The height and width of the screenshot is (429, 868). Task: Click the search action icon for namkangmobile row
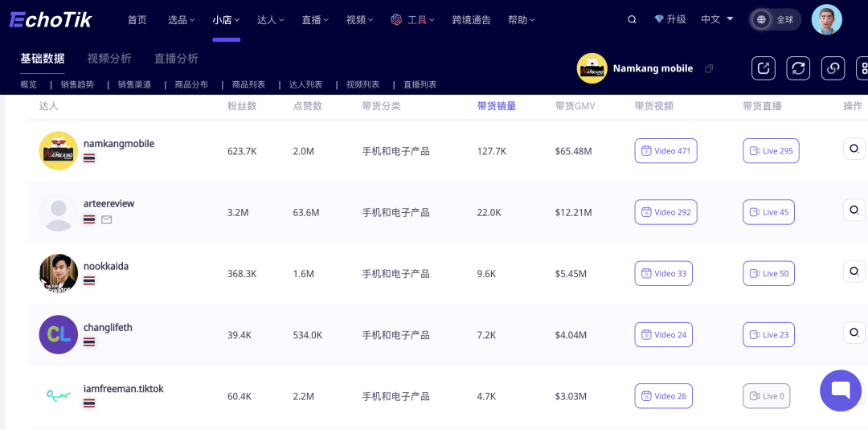pos(854,149)
